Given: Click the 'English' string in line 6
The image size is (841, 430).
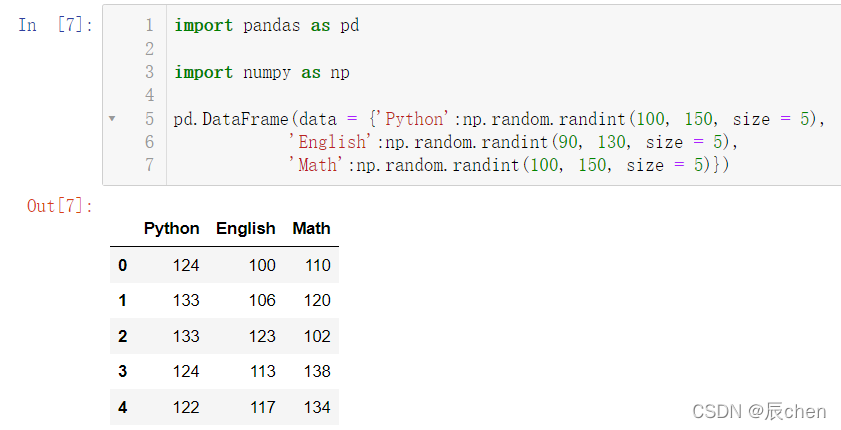Looking at the screenshot, I should click(x=330, y=142).
